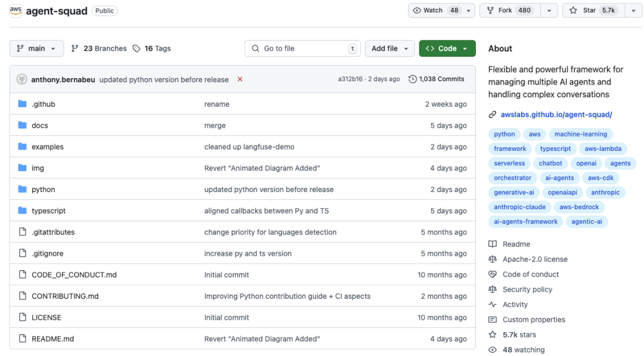Click the .gitignore file icon
The height and width of the screenshot is (356, 644).
(x=23, y=253)
